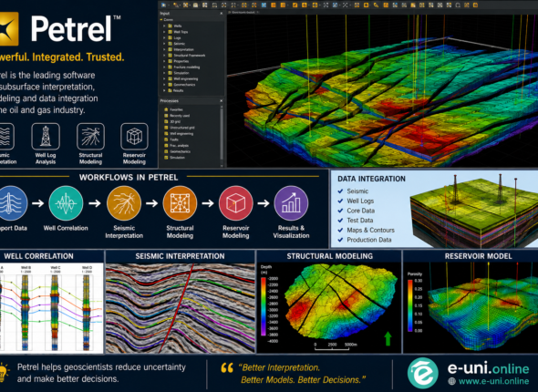The height and width of the screenshot is (392, 538).
Task: Click the Results folder icon in the Input tree
Action: coord(170,90)
